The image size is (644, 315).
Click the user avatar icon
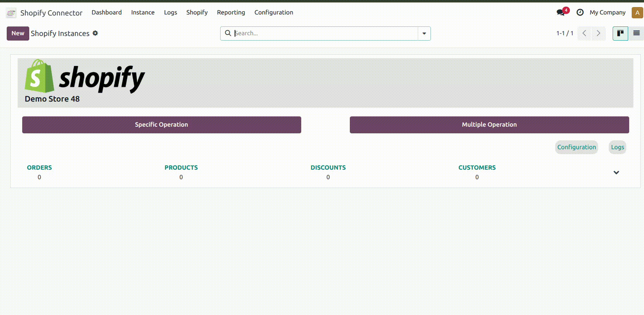coord(637,13)
